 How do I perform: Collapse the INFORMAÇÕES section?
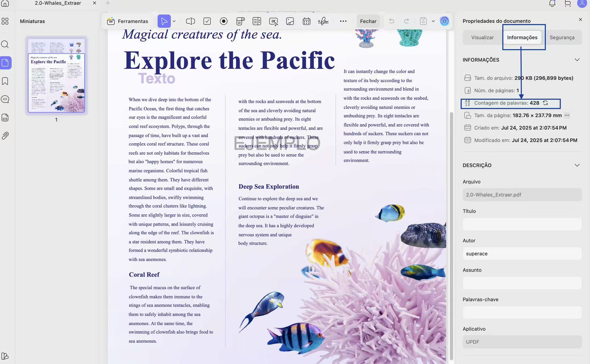(x=577, y=60)
